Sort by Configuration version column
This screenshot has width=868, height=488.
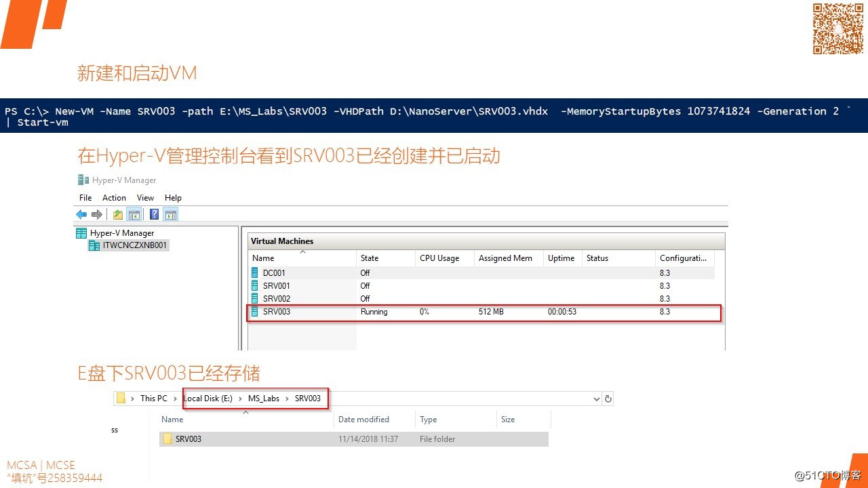coord(685,258)
